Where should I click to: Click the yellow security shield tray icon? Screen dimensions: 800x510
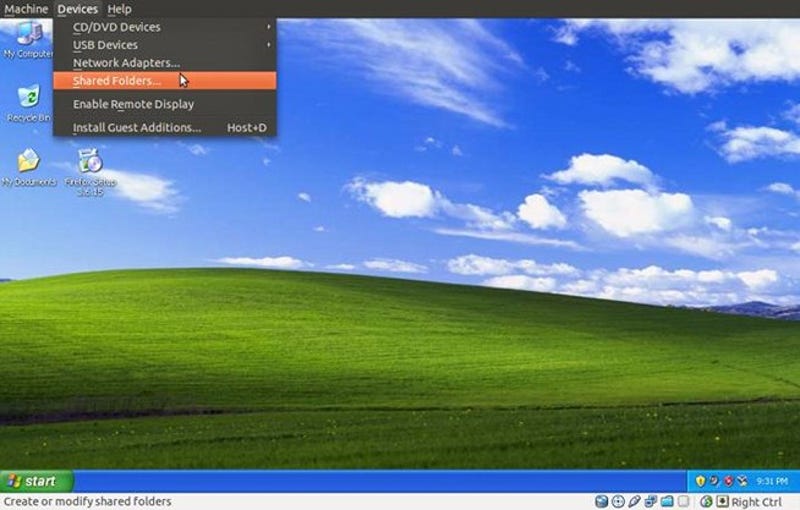click(x=701, y=481)
